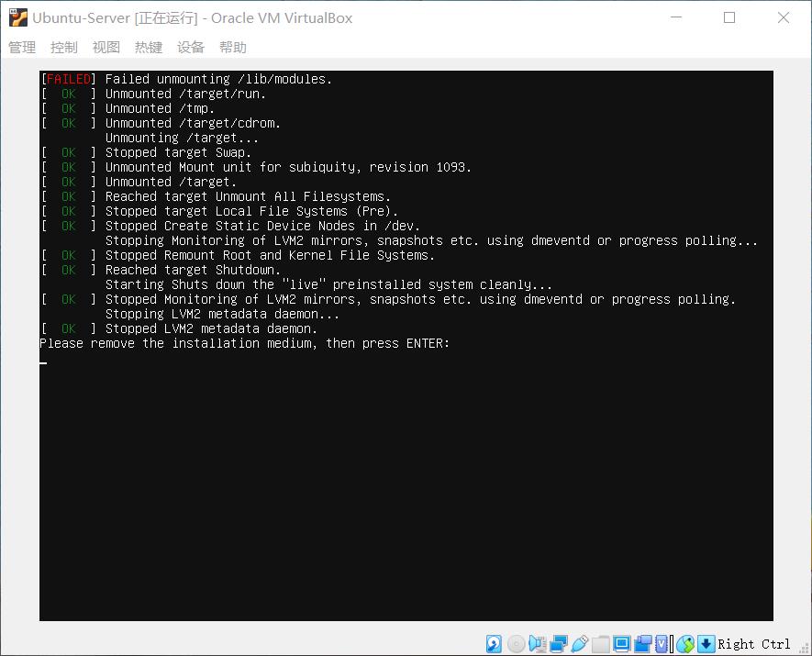812x656 pixels.
Task: Toggle the mouse integration indicator
Action: (x=685, y=644)
